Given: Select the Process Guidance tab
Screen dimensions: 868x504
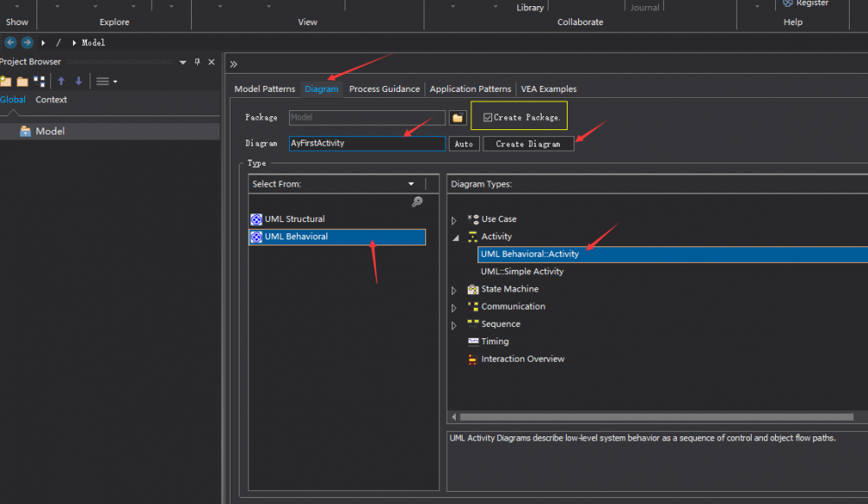Looking at the screenshot, I should [384, 88].
